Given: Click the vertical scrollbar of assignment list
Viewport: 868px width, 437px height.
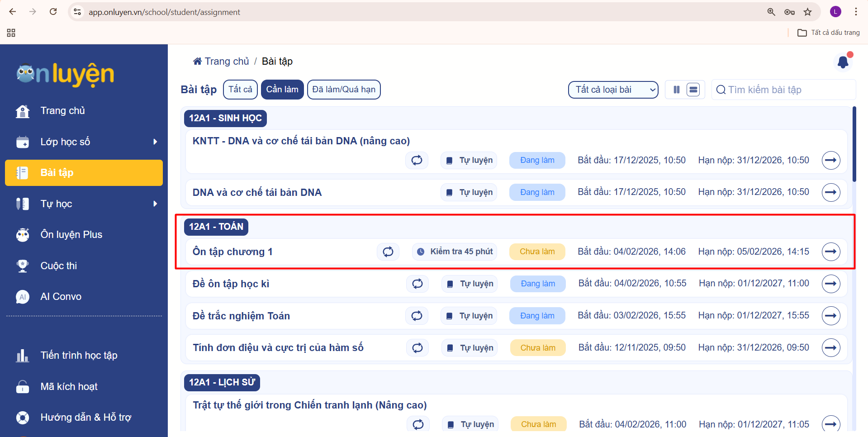Looking at the screenshot, I should [x=854, y=145].
